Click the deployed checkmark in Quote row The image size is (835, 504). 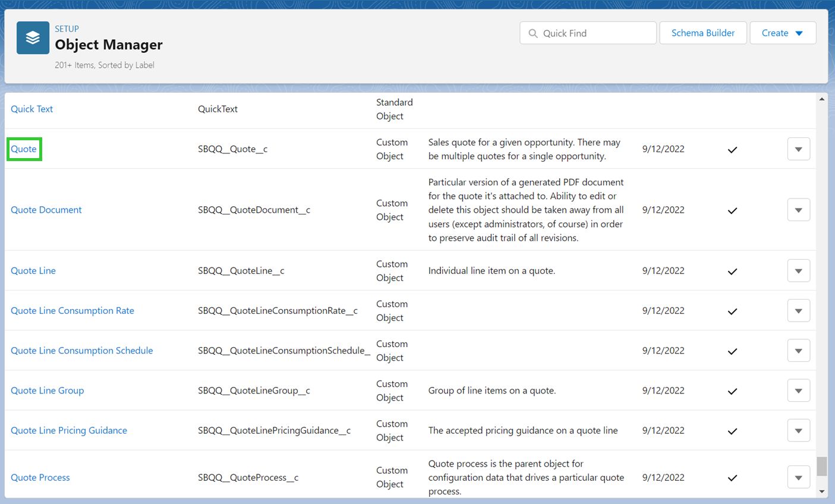click(x=732, y=150)
